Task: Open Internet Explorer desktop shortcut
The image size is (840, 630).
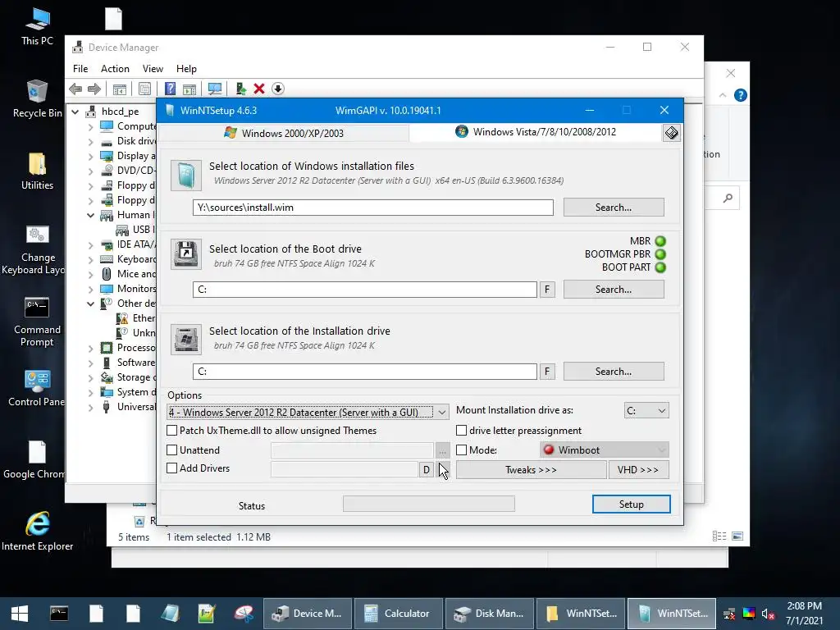Action: pyautogui.click(x=37, y=532)
